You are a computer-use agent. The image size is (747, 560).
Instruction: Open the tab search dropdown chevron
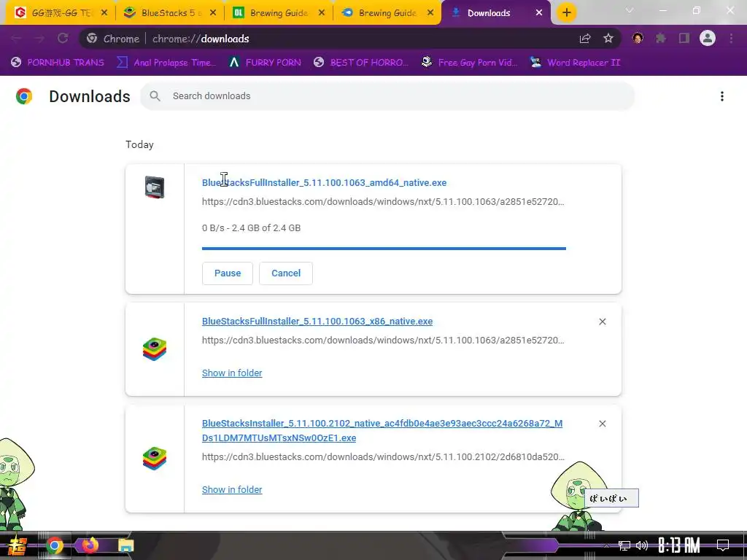click(x=630, y=10)
